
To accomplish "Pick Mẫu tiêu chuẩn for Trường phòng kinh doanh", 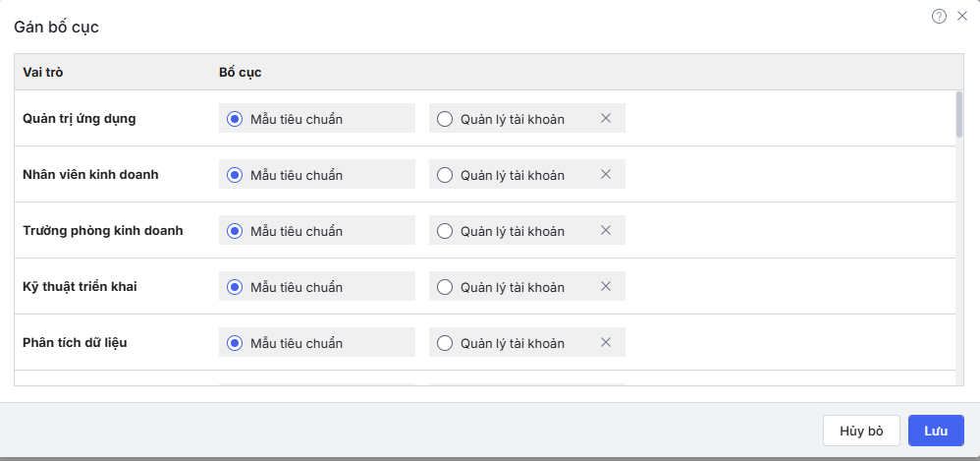I will coord(235,231).
